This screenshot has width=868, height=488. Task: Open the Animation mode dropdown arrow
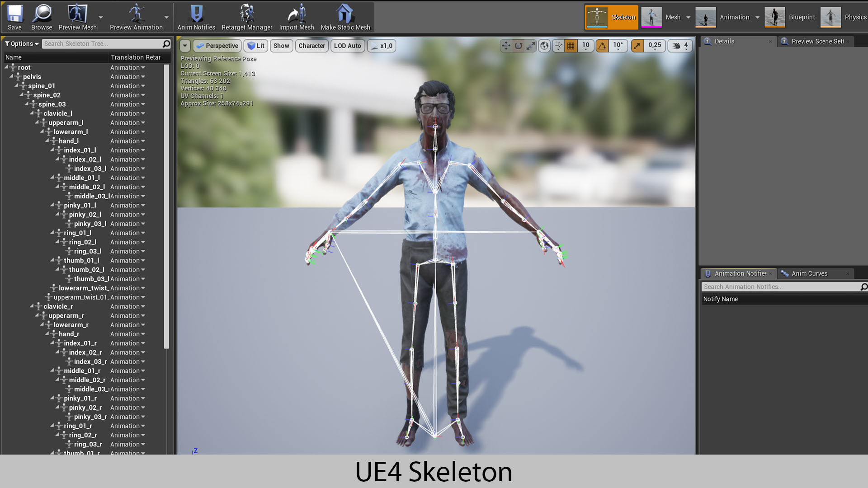click(757, 17)
